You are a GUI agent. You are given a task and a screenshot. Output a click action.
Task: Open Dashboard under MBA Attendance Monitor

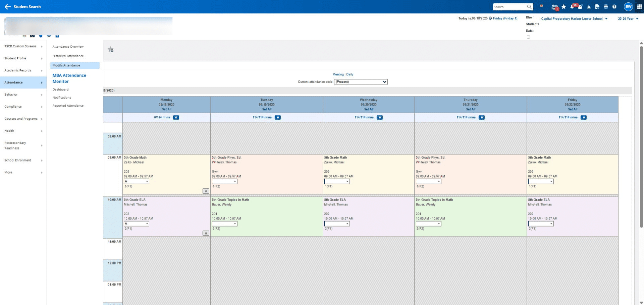(x=60, y=89)
